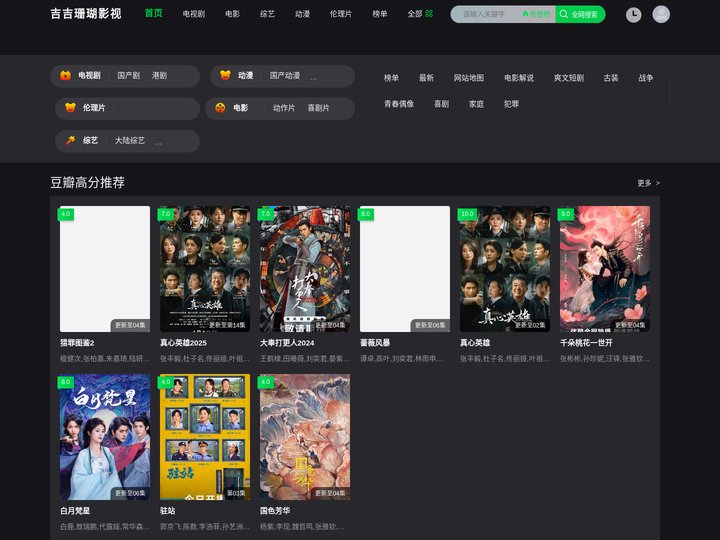The image size is (720, 540).
Task: Select 喜剧片 under 电影
Action: pyautogui.click(x=318, y=108)
